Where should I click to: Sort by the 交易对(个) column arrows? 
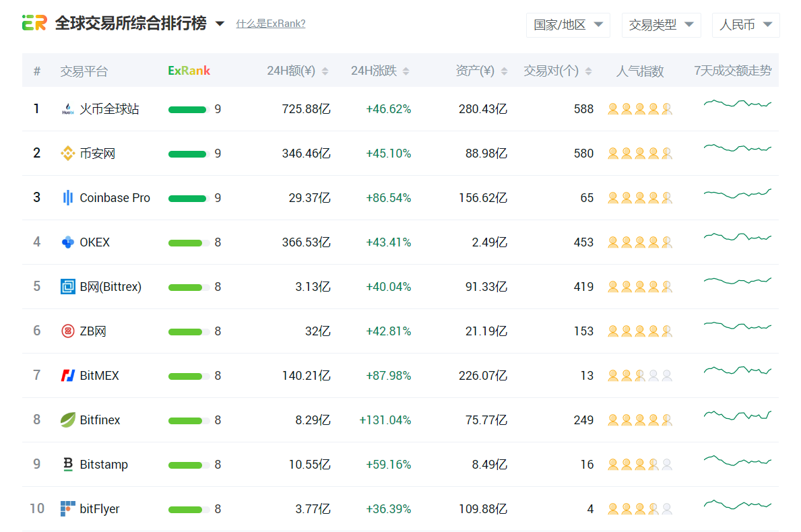pyautogui.click(x=588, y=71)
